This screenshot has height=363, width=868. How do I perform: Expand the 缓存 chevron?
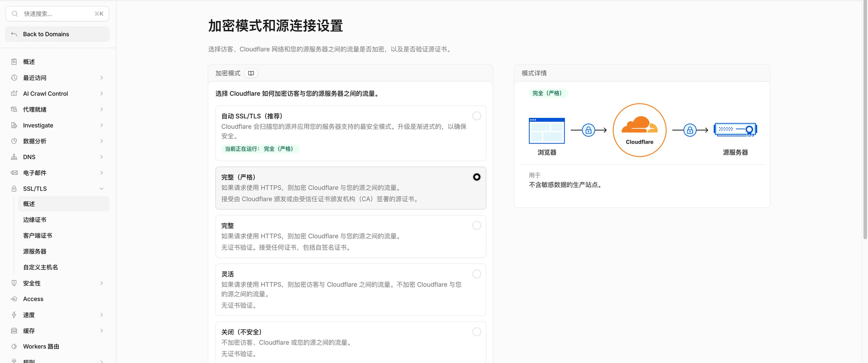tap(102, 330)
